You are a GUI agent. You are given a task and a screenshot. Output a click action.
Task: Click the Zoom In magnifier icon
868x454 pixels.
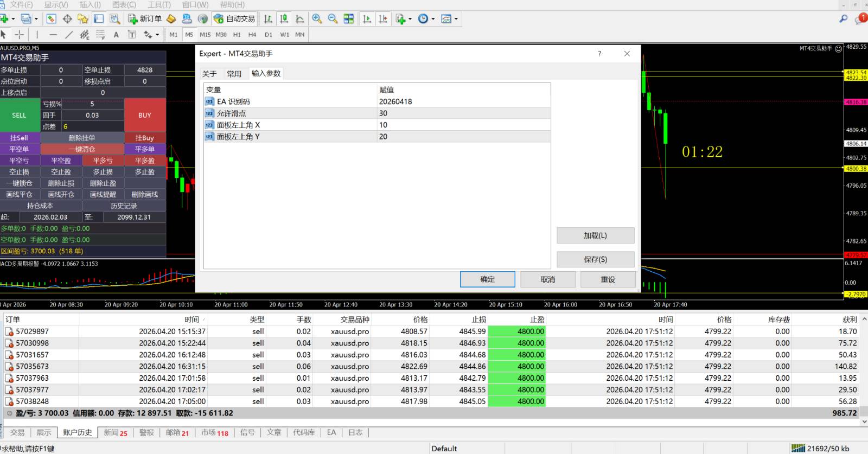click(317, 19)
